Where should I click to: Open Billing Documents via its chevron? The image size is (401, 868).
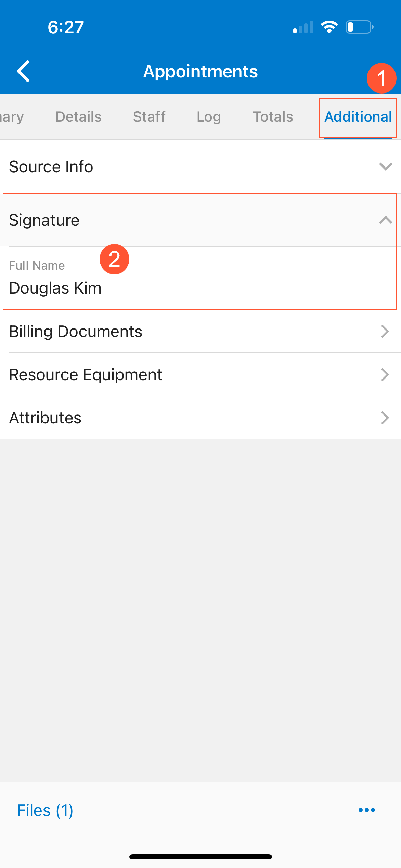click(x=385, y=332)
